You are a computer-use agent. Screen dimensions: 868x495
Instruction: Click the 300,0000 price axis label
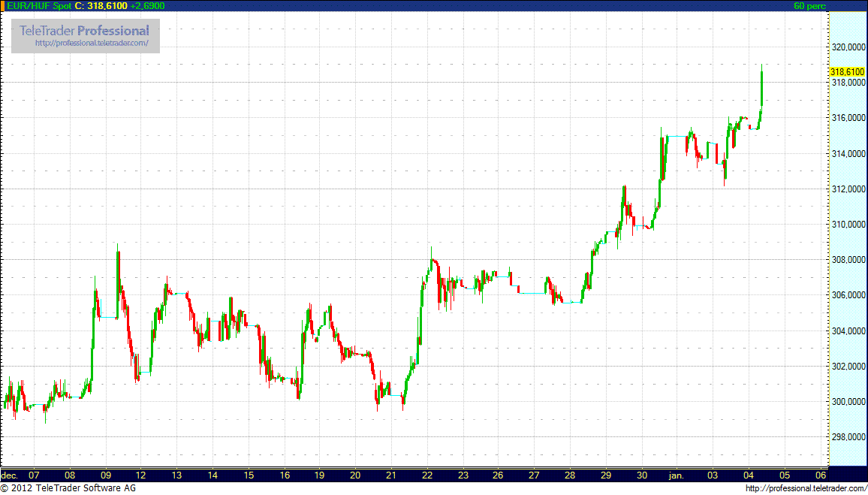point(850,401)
